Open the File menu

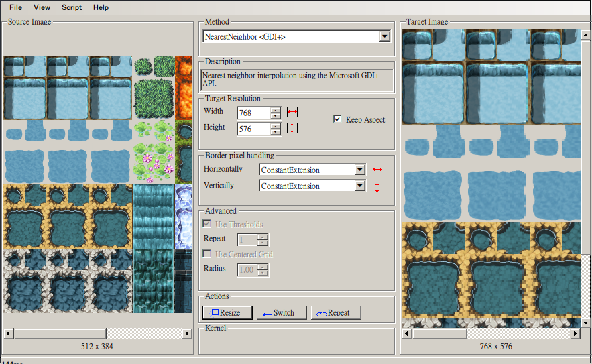point(15,7)
